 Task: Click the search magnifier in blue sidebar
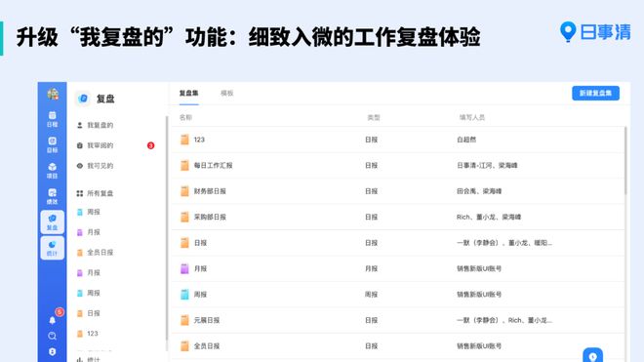(x=52, y=336)
